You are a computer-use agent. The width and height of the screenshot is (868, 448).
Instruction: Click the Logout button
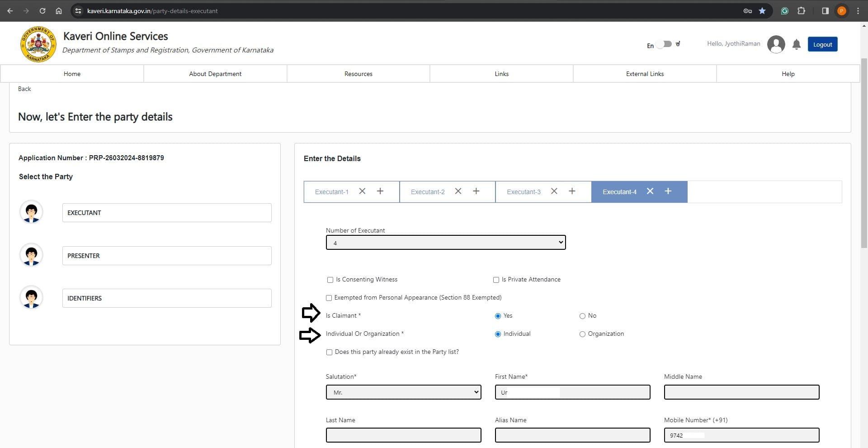[x=822, y=44]
